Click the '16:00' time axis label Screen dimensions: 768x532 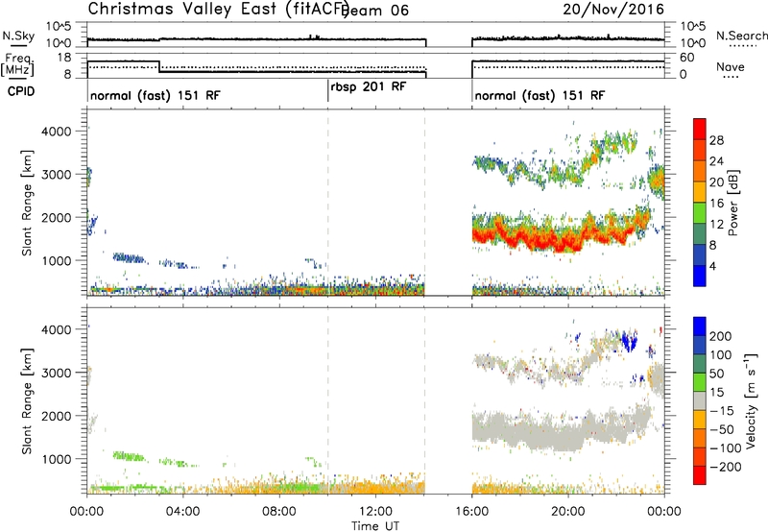click(x=471, y=512)
